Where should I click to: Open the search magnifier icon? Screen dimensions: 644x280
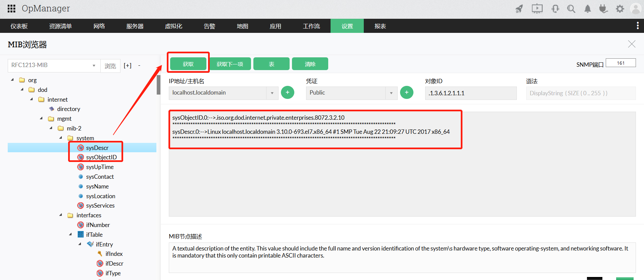[571, 9]
